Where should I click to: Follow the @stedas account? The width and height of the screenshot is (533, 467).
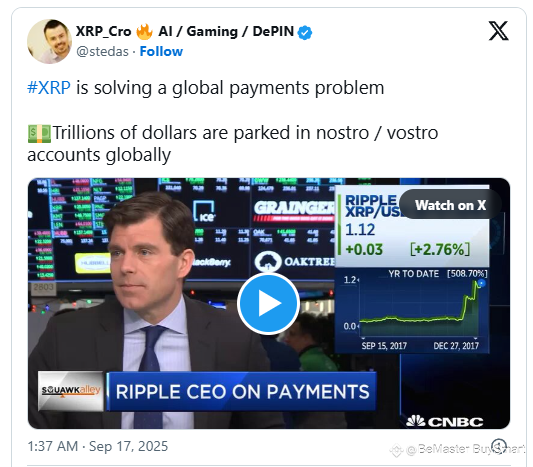click(x=161, y=52)
